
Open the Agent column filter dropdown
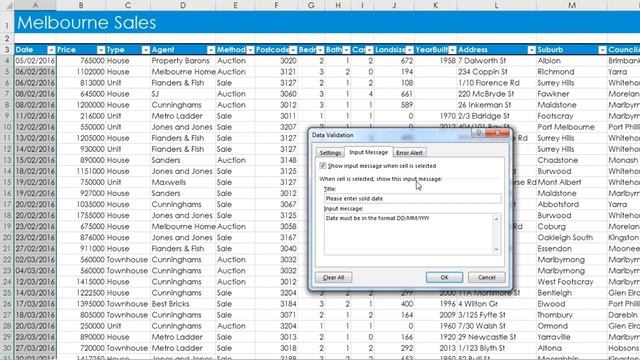coord(211,50)
